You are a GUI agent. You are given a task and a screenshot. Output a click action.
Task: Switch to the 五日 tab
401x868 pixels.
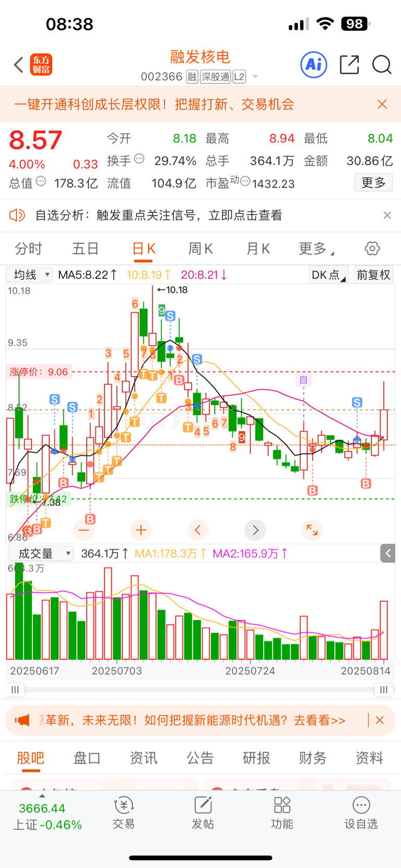point(86,249)
